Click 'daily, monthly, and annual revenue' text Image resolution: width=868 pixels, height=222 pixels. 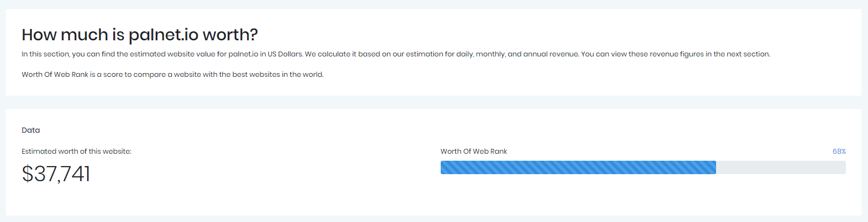517,54
